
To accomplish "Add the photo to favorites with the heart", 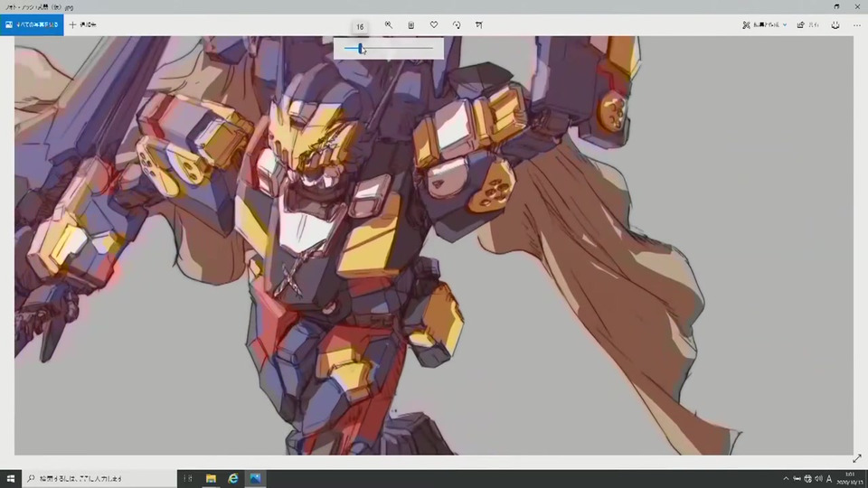I will pos(434,25).
